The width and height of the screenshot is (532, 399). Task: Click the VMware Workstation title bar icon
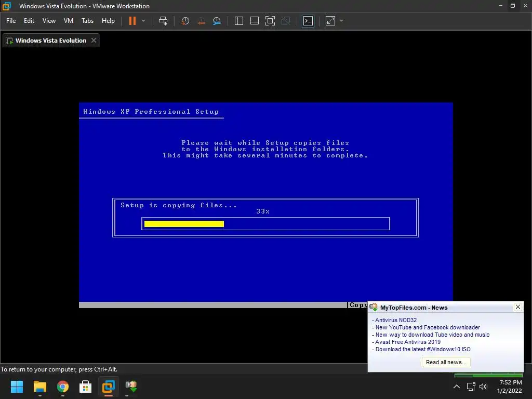[x=6, y=6]
